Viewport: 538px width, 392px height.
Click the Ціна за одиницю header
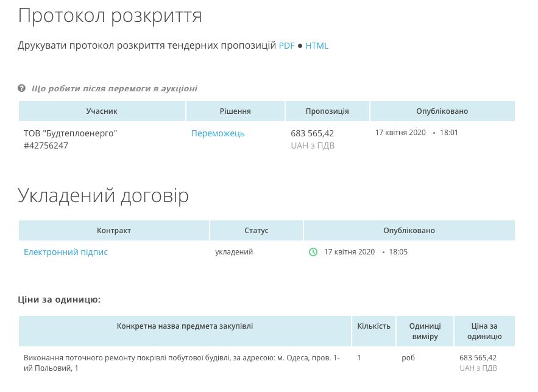(484, 331)
